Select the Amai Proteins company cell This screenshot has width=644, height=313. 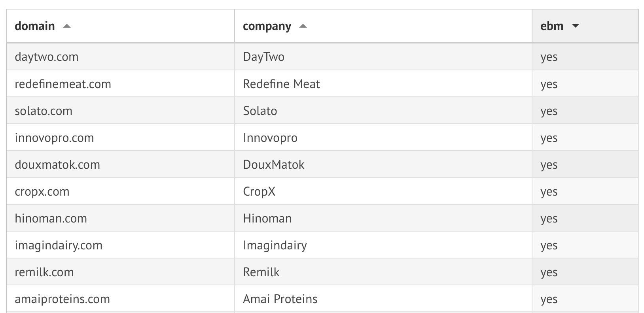[280, 299]
